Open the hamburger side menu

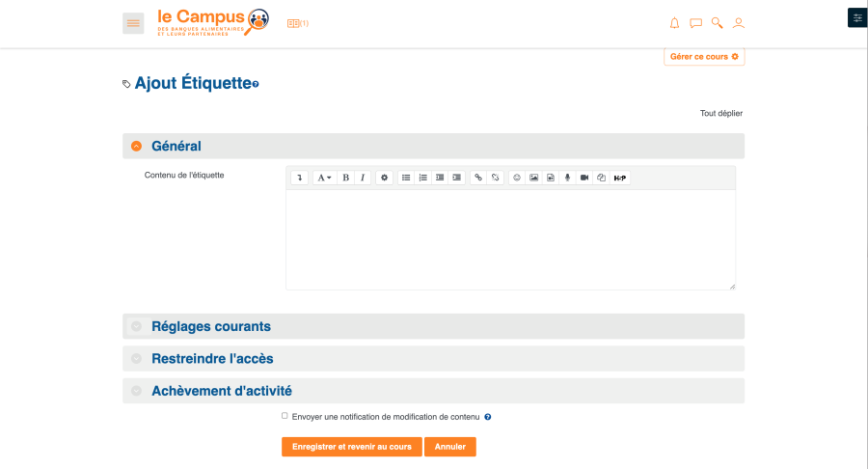click(133, 23)
